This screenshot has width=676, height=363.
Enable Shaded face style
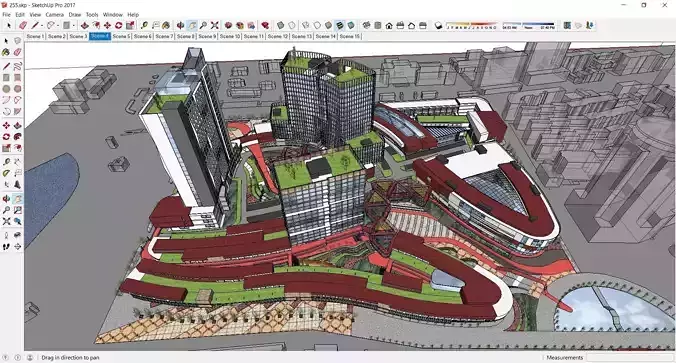pos(328,25)
